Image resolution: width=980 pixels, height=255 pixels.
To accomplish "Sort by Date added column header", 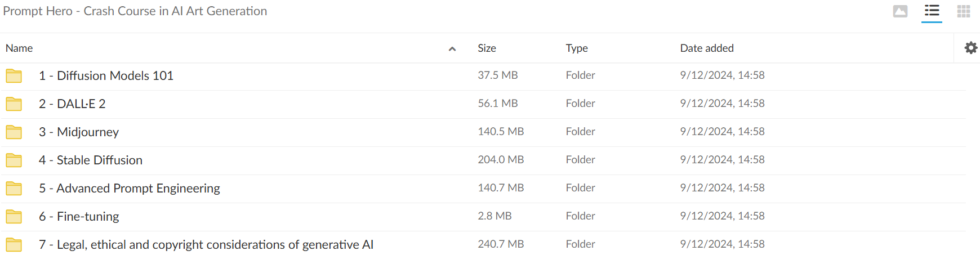I will click(x=706, y=48).
